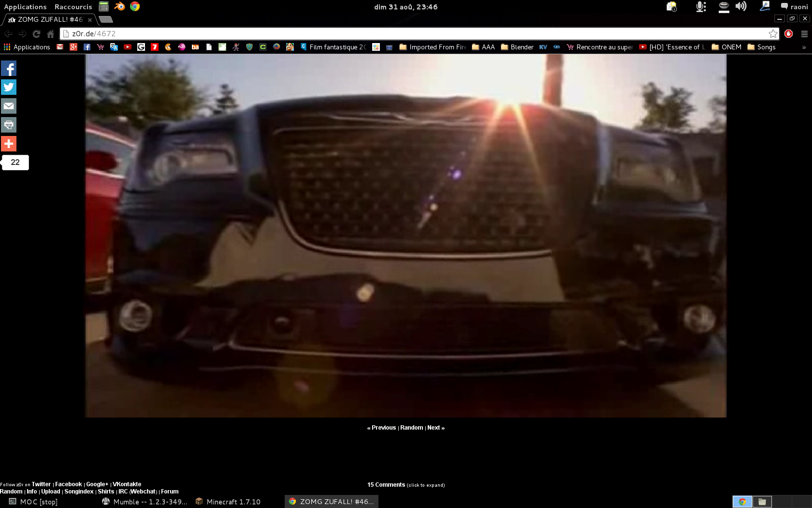Click the share count bubble showing 22
This screenshot has width=812, height=508.
(x=15, y=162)
